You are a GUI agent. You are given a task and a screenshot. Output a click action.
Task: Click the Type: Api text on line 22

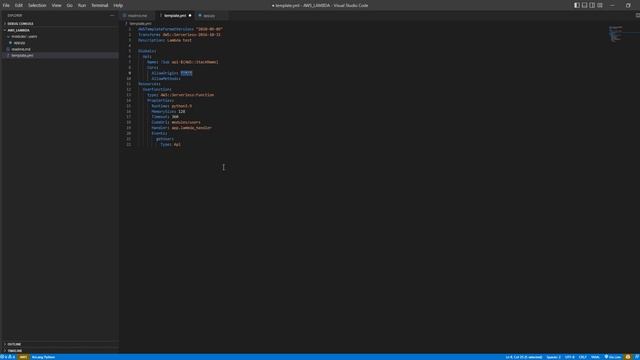(171, 144)
